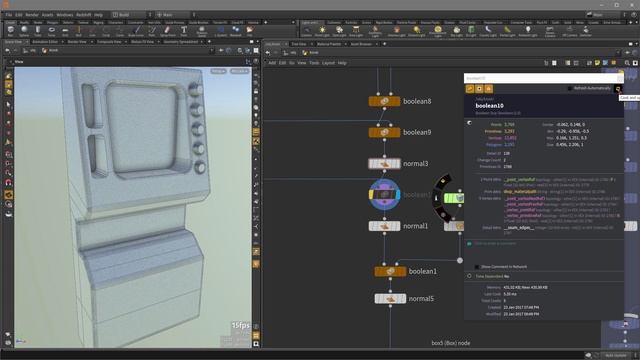Switch to the Tree View tab
The image size is (640, 360).
pos(299,44)
